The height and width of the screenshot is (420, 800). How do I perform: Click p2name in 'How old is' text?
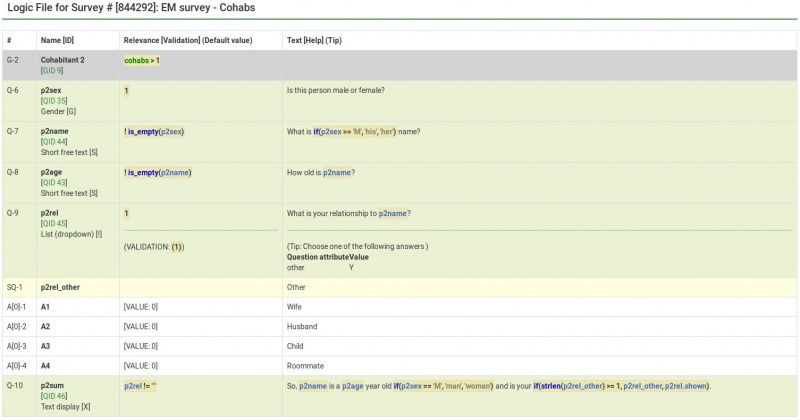[336, 173]
